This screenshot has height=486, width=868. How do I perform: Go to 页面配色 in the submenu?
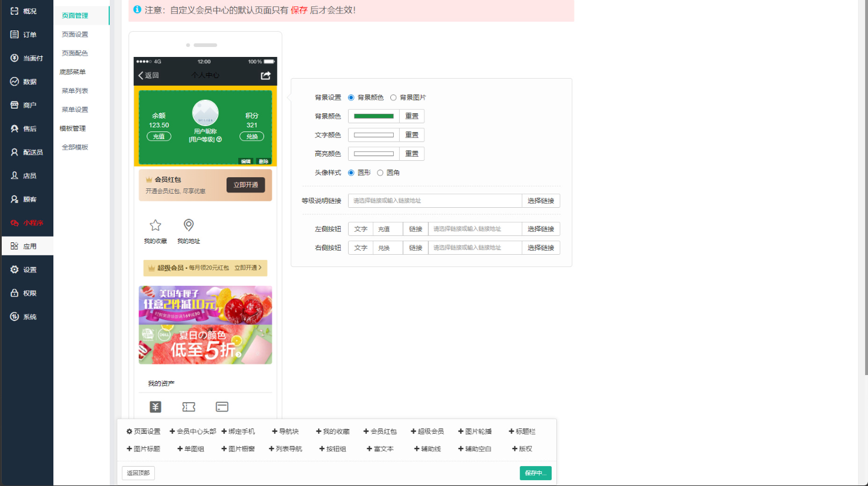pos(75,53)
